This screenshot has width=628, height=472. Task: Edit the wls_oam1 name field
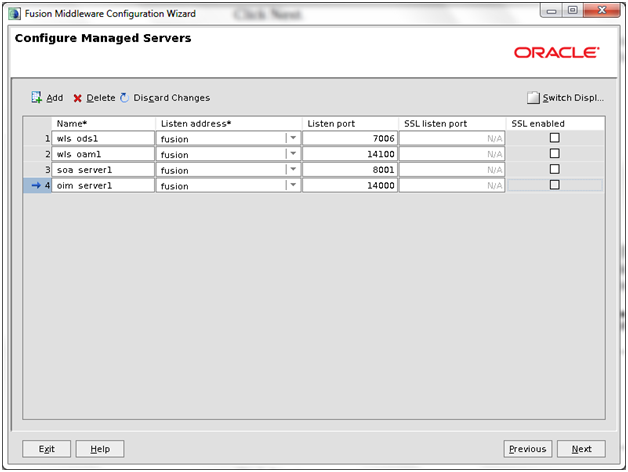coord(103,154)
